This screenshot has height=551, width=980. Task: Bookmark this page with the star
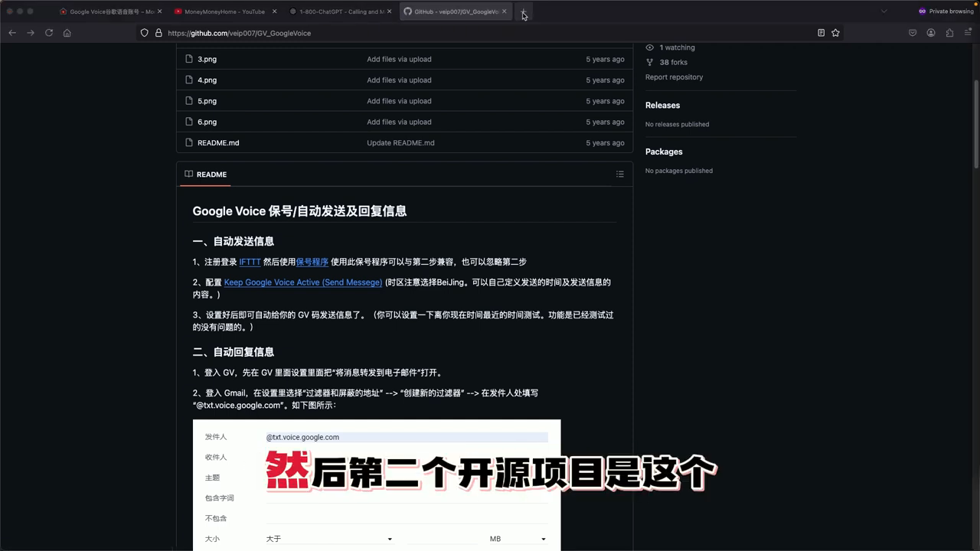tap(835, 33)
